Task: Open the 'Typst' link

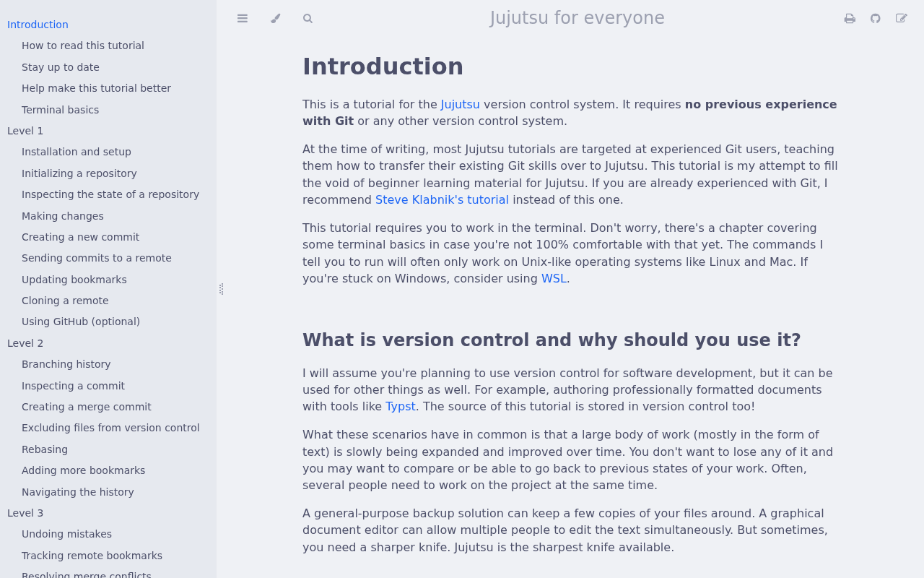Action: pyautogui.click(x=401, y=405)
